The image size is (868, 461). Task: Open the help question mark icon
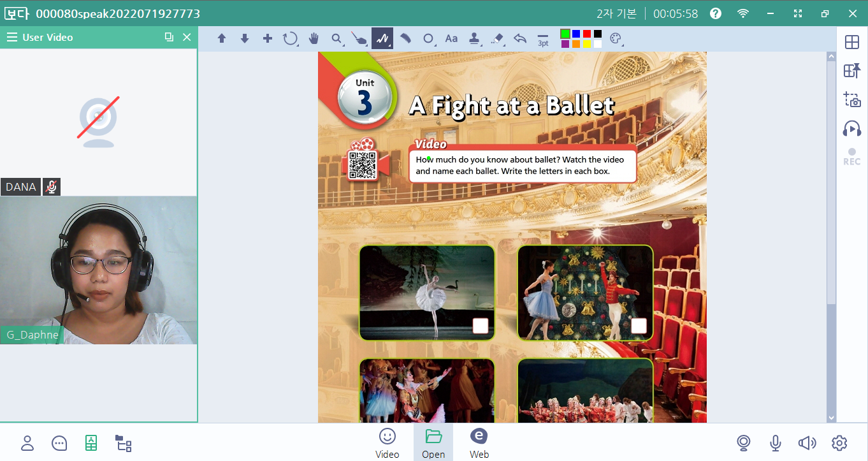[x=716, y=13]
